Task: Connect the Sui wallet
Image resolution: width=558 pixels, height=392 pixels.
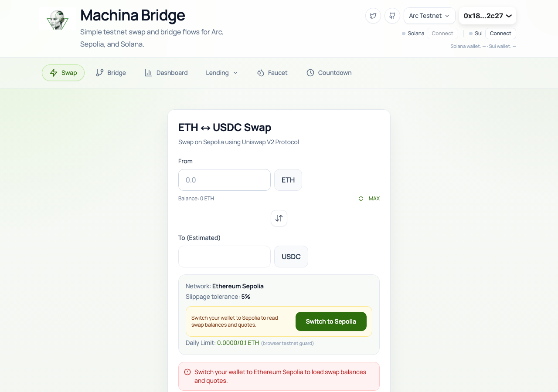Action: [x=500, y=34]
